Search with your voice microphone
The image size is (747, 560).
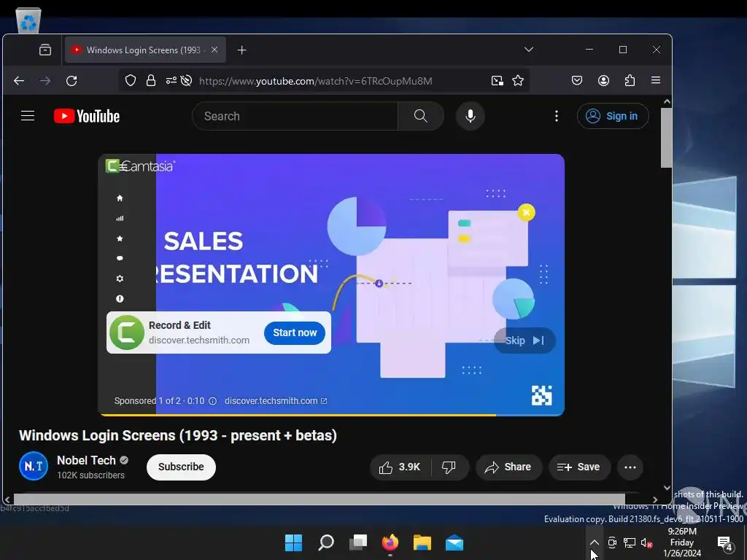[471, 116]
